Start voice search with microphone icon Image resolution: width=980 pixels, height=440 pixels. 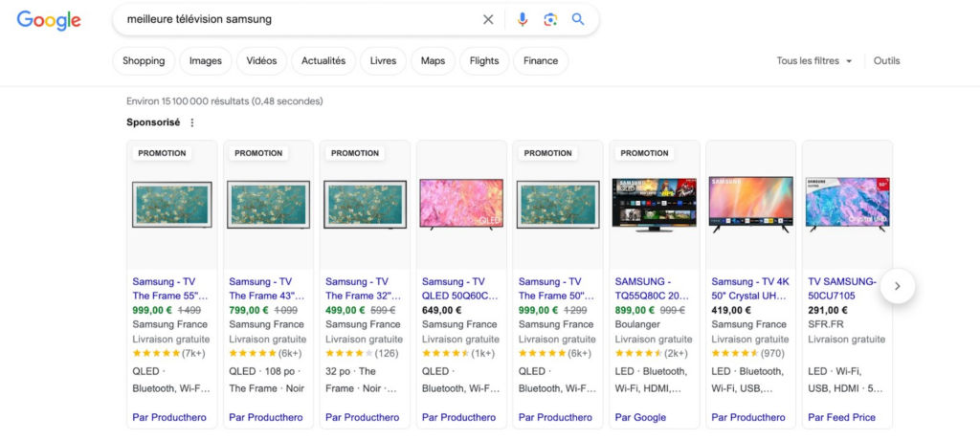[x=523, y=20]
